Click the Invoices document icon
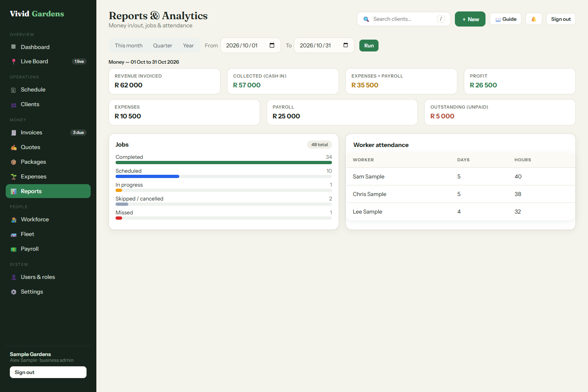Viewport: 588px width, 392px height. (13, 133)
